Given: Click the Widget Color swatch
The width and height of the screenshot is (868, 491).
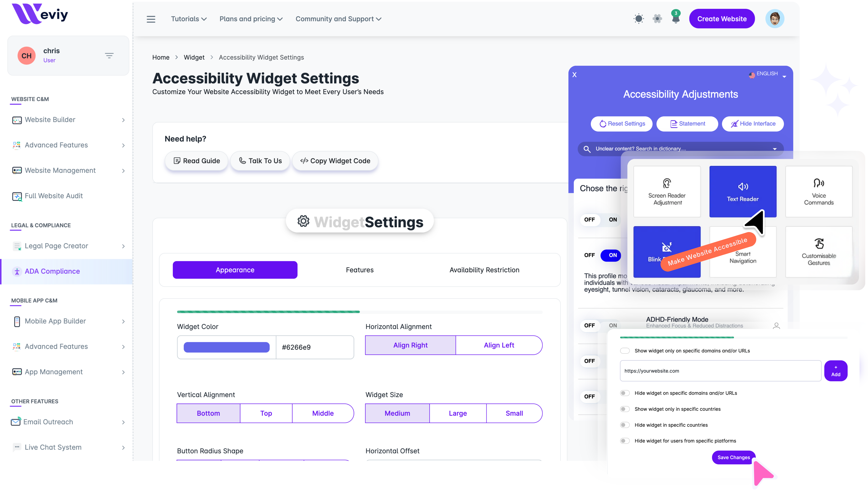Looking at the screenshot, I should 226,347.
